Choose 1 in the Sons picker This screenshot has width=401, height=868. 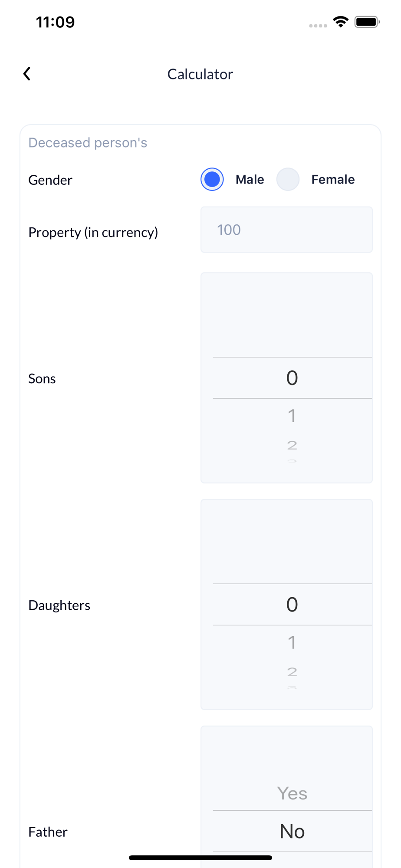tap(292, 416)
